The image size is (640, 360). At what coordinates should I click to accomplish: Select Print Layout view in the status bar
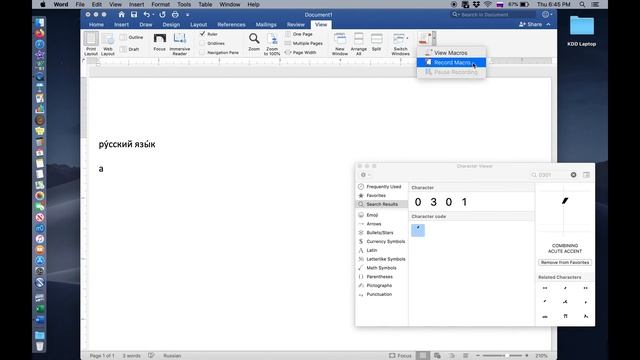[x=423, y=356]
